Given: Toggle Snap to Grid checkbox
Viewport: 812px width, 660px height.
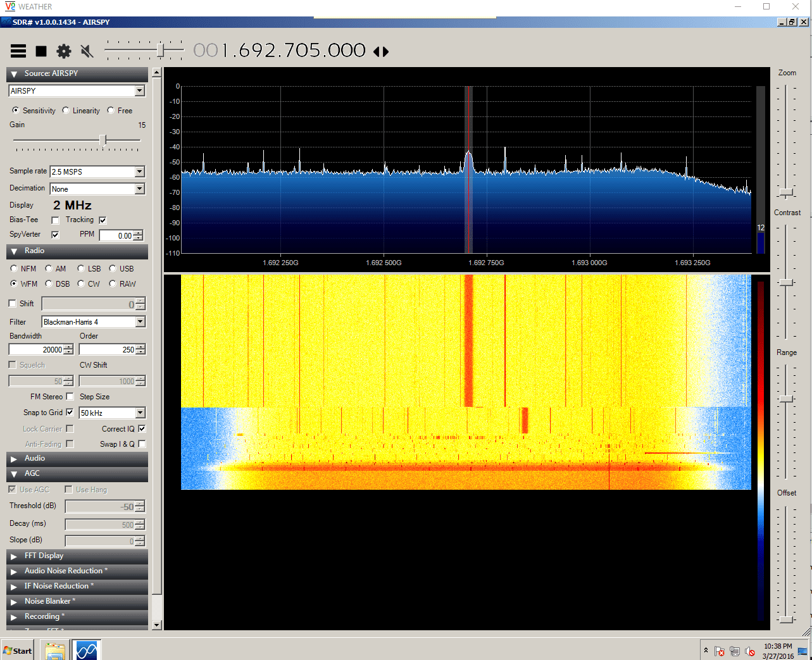Looking at the screenshot, I should [70, 412].
